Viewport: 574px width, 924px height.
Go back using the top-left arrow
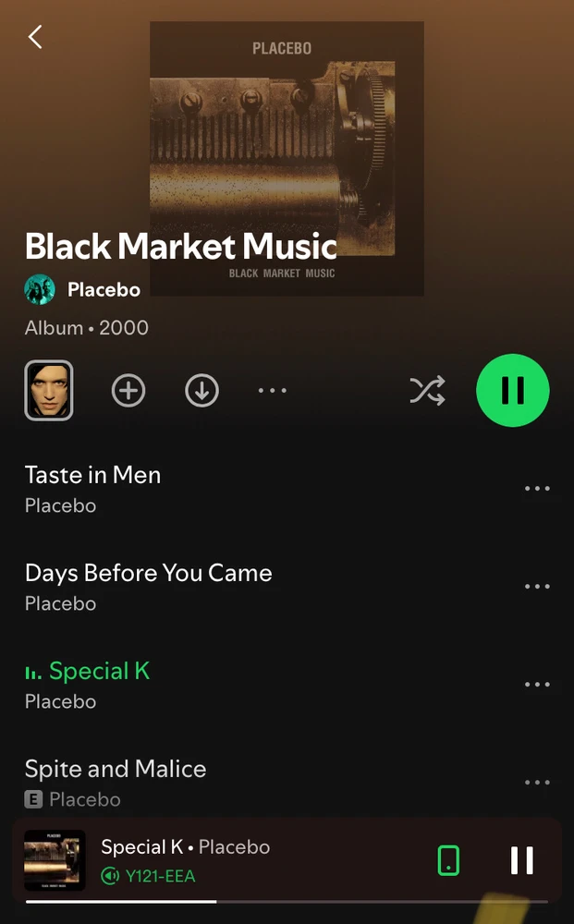pyautogui.click(x=35, y=37)
